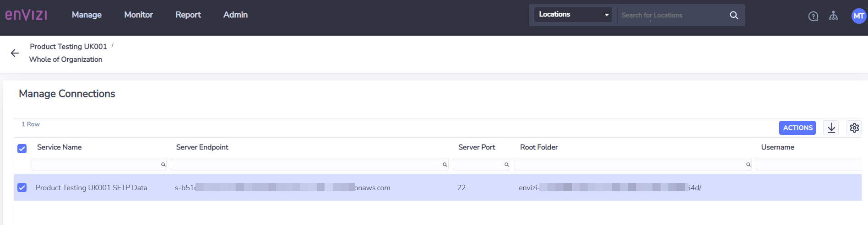
Task: Open Product Testing UK001 breadcrumb link
Action: click(68, 47)
